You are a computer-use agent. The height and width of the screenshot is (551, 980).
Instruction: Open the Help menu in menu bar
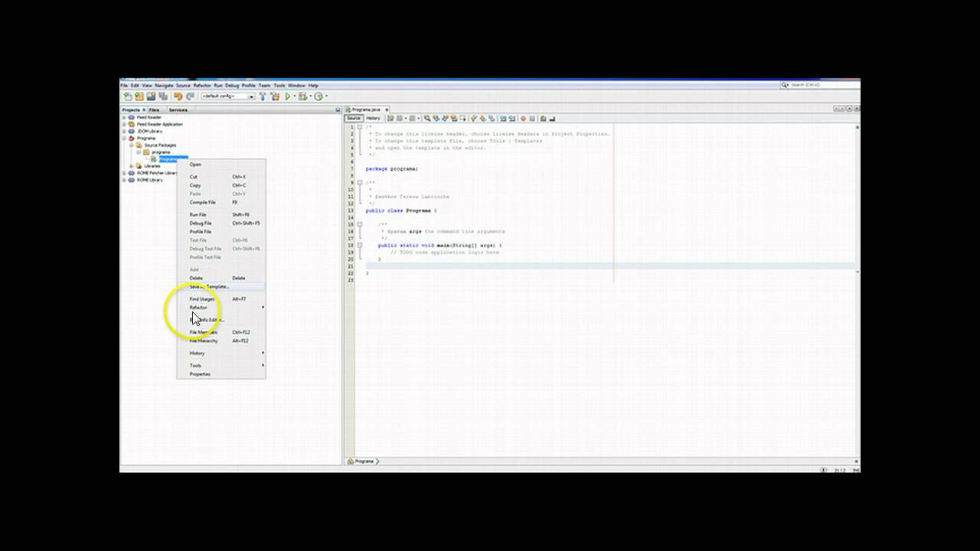coord(313,86)
